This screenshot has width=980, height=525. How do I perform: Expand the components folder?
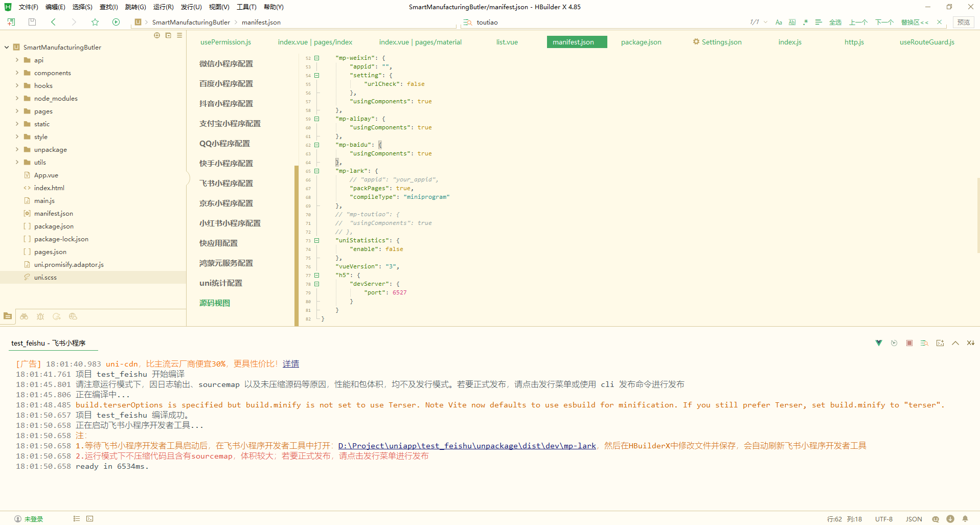pyautogui.click(x=17, y=73)
